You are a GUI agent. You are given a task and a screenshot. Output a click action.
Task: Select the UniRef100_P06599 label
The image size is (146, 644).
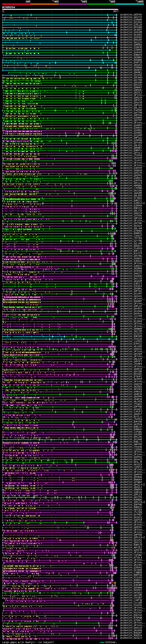tap(131, 110)
